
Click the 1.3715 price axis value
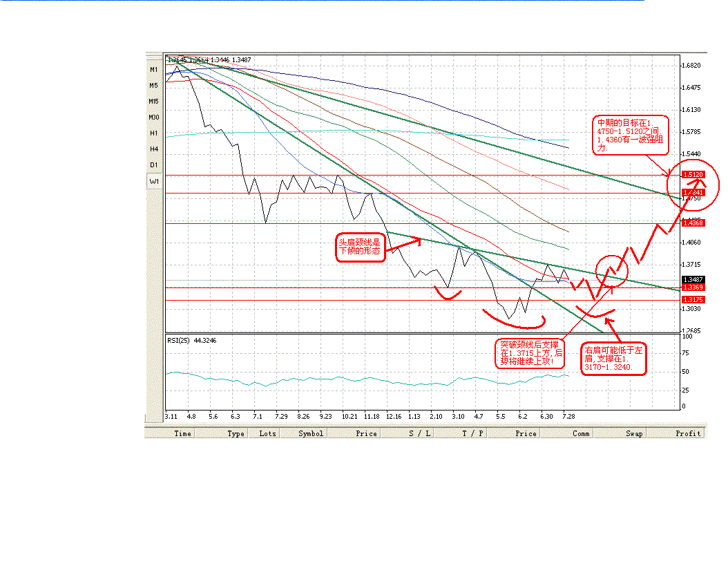(691, 265)
